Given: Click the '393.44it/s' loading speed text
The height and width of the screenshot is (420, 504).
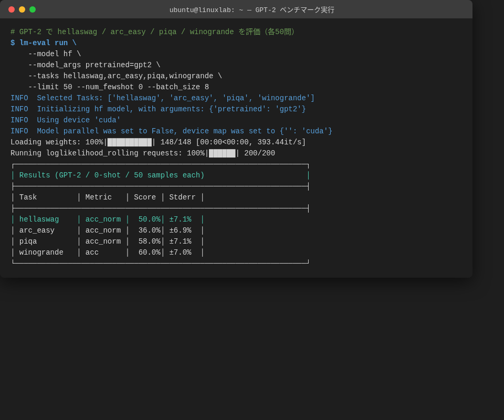Looking at the screenshot, I should click(281, 142).
